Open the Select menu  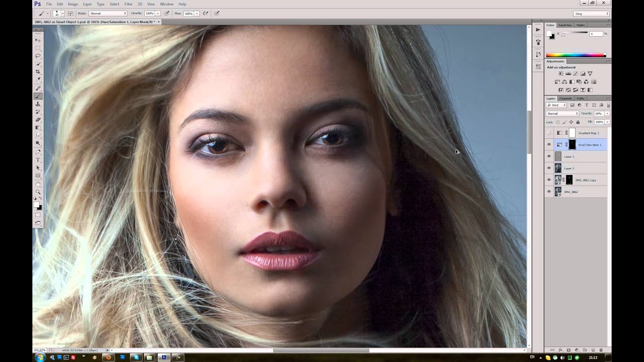114,4
